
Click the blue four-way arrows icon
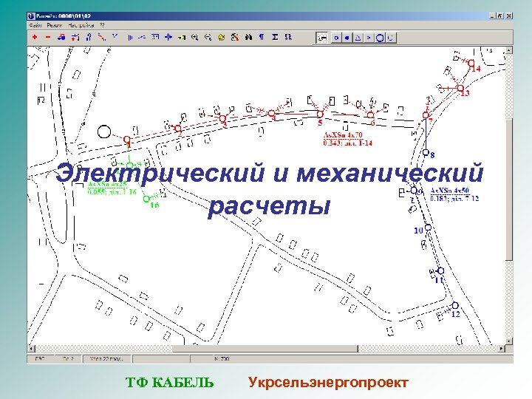pos(168,37)
